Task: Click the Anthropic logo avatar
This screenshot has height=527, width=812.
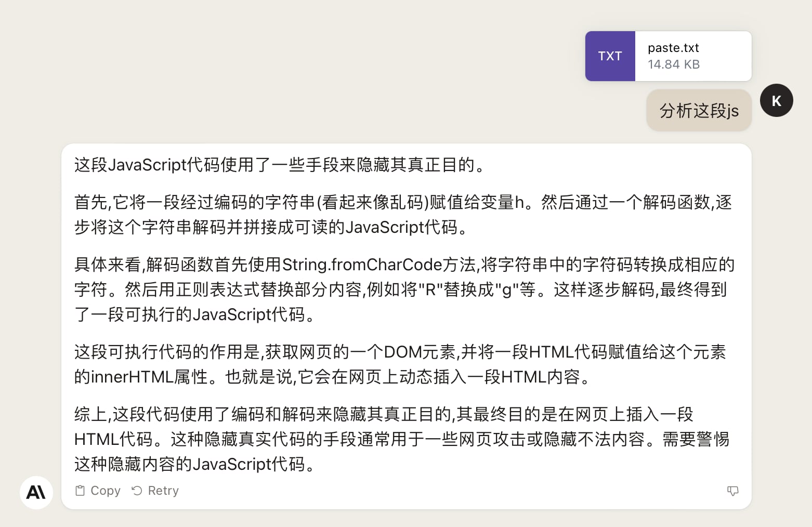Action: (x=36, y=492)
